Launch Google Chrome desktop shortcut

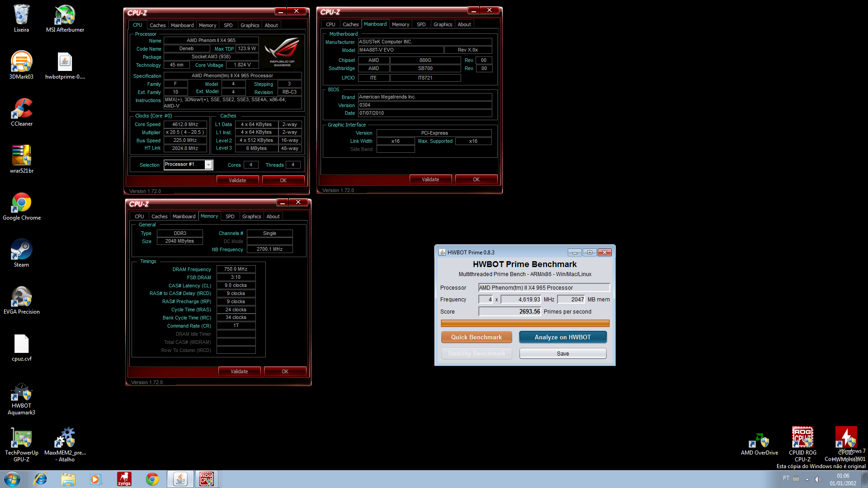[x=21, y=206]
